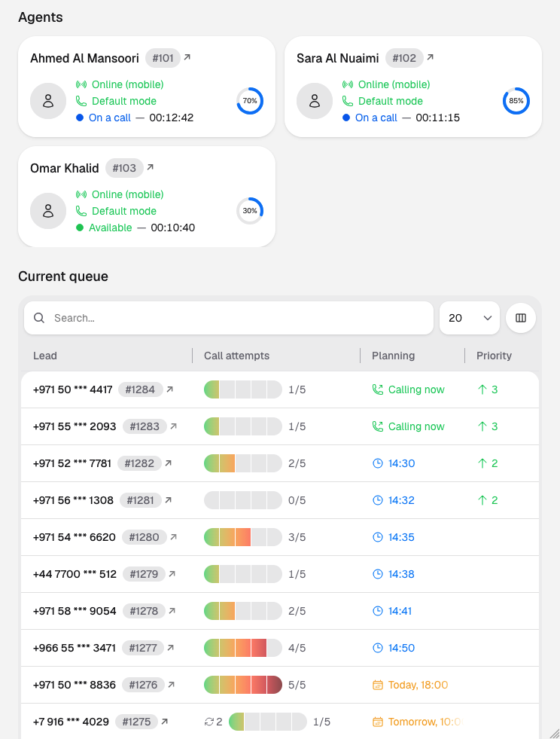Click the clock icon beside 14:30
560x739 pixels.
[x=378, y=463]
